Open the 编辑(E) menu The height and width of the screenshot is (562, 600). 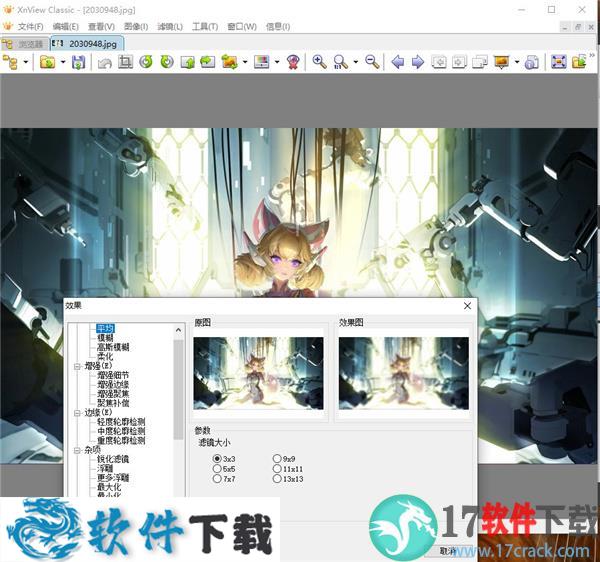65,26
